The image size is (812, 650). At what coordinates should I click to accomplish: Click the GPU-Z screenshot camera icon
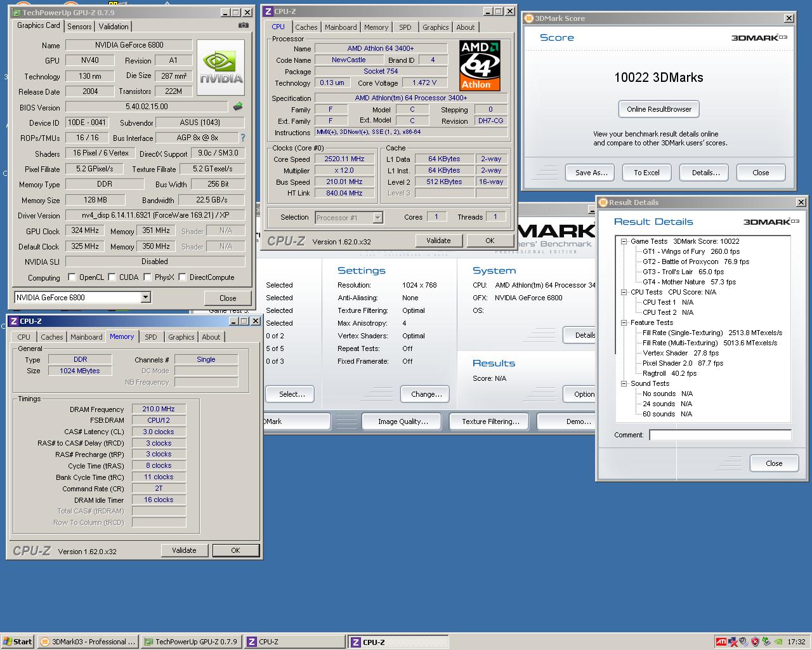coord(243,25)
